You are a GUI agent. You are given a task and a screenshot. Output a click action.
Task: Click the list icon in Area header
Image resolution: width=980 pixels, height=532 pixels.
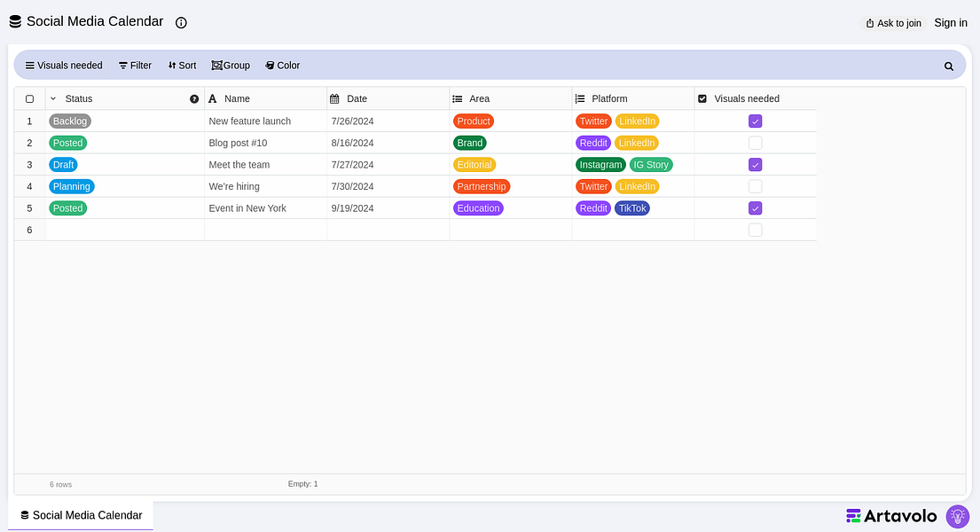click(x=457, y=99)
